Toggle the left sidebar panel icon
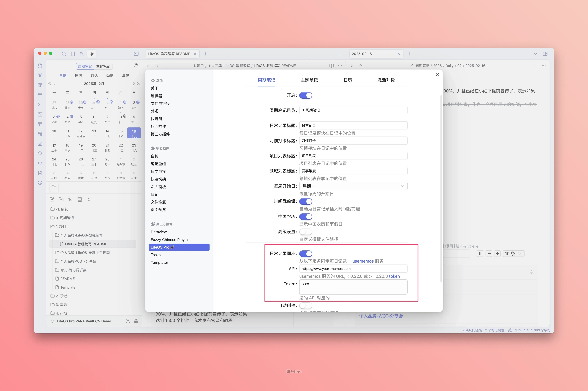Viewport: 588px width, 391px height. pos(136,54)
